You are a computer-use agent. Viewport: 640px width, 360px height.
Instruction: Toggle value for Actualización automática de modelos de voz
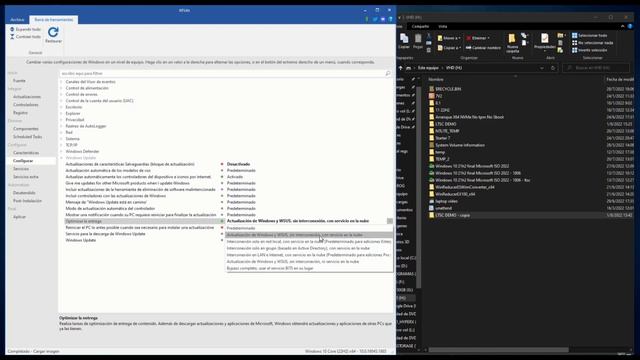241,170
